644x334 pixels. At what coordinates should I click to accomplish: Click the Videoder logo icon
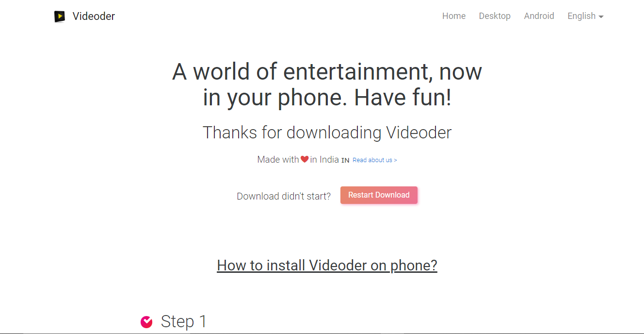pyautogui.click(x=59, y=17)
